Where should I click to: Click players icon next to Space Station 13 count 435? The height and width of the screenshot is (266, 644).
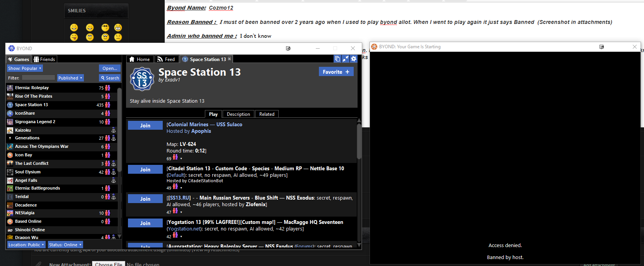(x=107, y=105)
